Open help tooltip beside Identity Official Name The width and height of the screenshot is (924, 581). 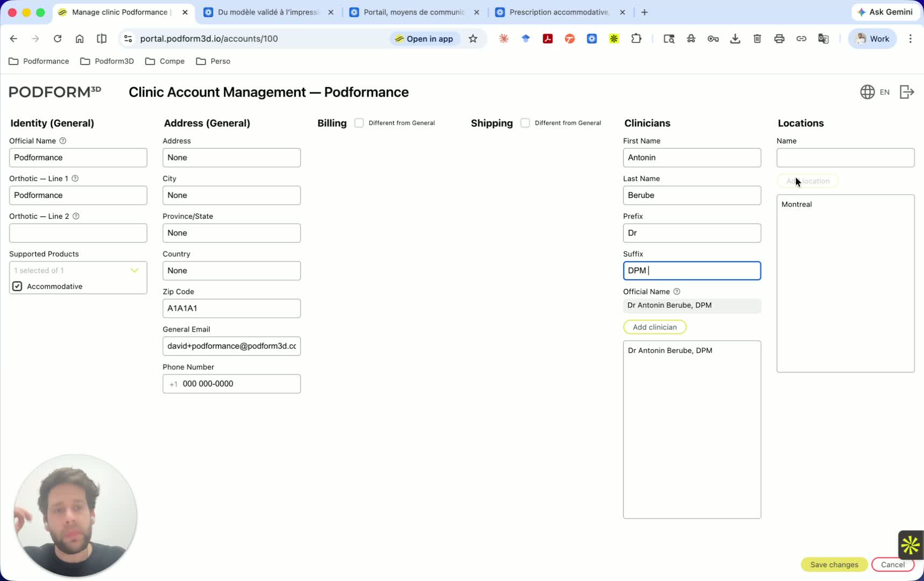coord(63,141)
